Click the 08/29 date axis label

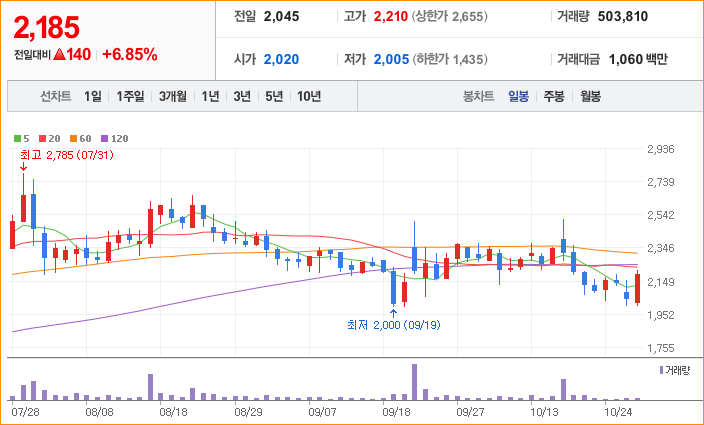coord(248,412)
